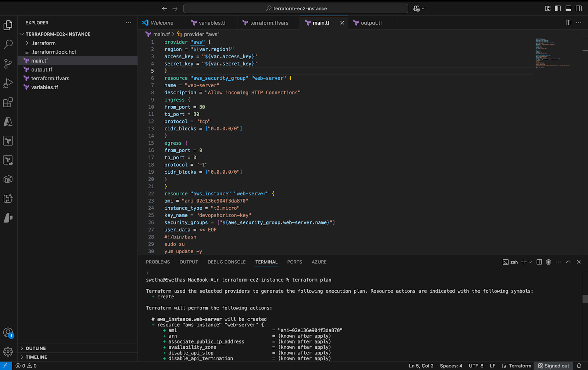Open .terraform.lock.hcl file
This screenshot has height=370, width=588.
[x=78, y=52]
